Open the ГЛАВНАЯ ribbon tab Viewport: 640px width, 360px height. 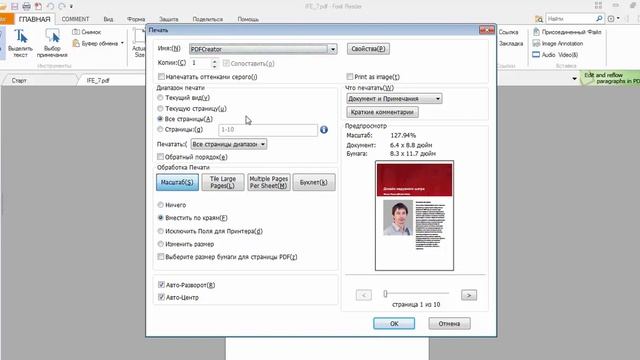(34, 19)
